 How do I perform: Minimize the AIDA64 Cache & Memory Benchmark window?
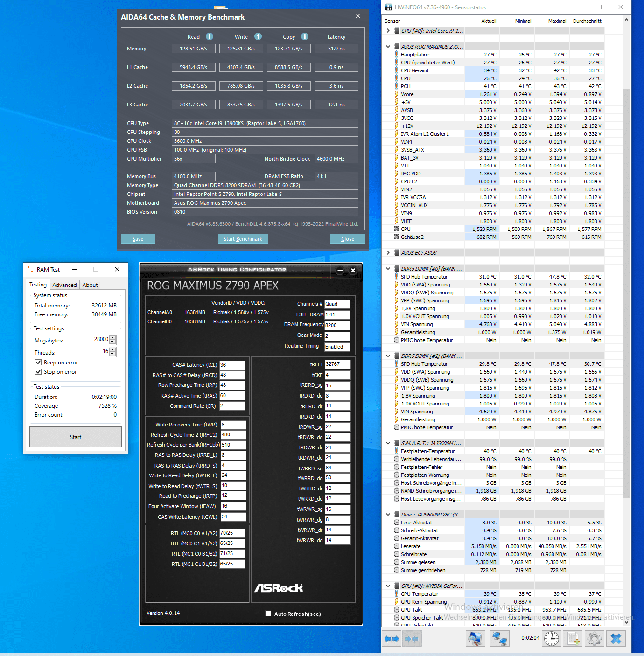click(x=337, y=16)
